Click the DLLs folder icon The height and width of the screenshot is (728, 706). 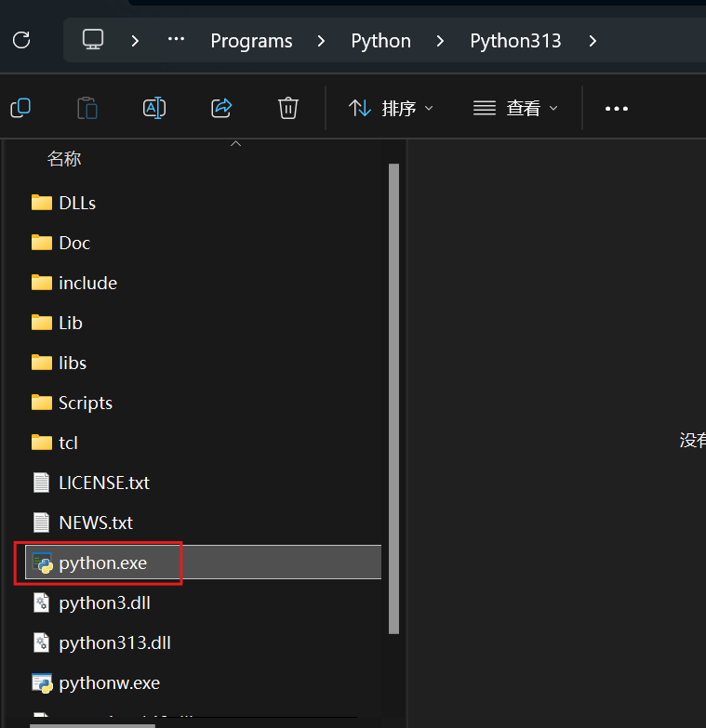41,203
